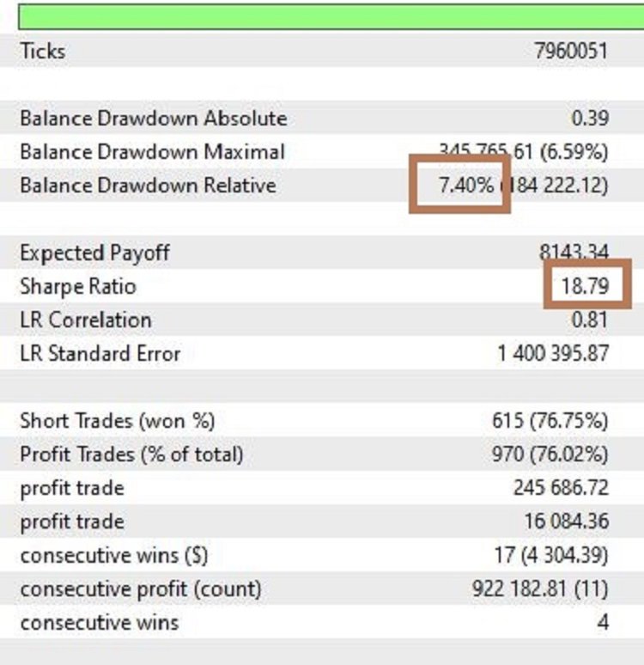The height and width of the screenshot is (665, 644).
Task: Click the profit trade value 245 686.72
Action: point(561,488)
